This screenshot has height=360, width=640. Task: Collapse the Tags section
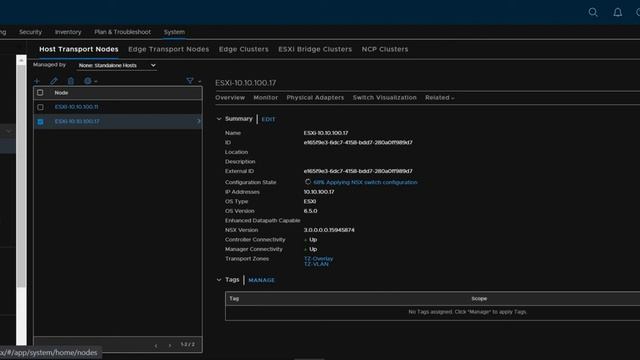pyautogui.click(x=219, y=280)
